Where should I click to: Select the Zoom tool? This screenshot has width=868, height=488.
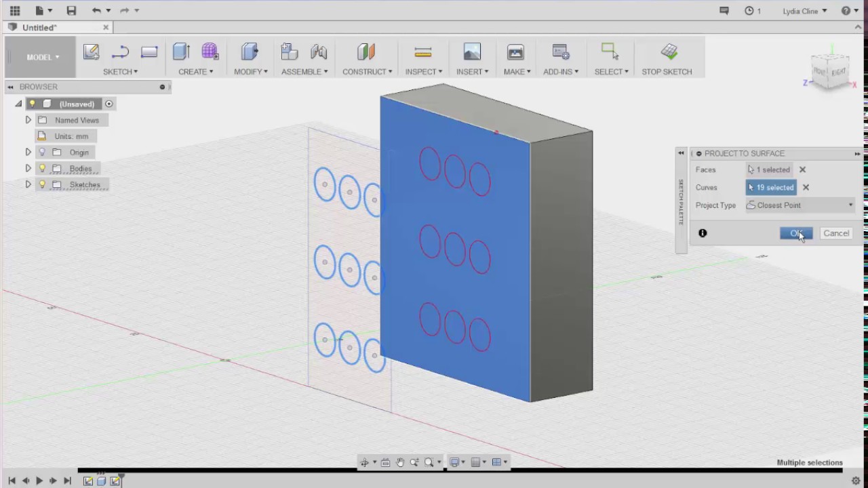tap(416, 462)
